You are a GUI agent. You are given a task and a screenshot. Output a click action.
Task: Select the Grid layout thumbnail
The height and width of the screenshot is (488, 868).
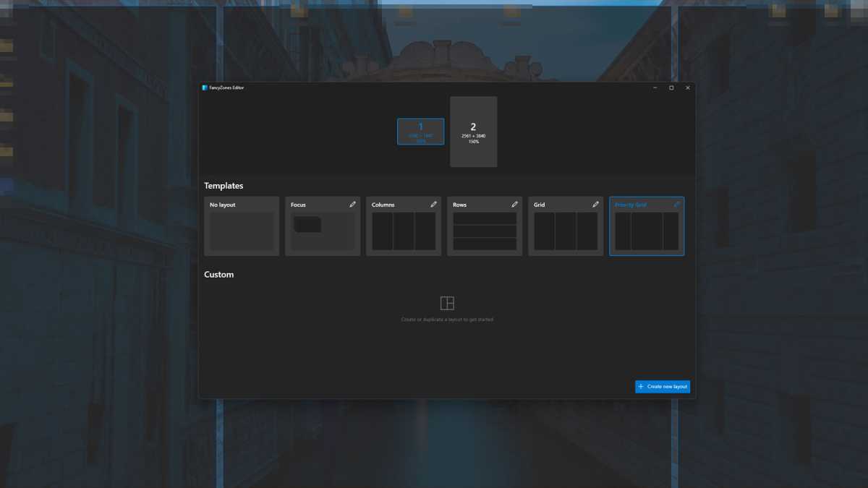pos(566,230)
